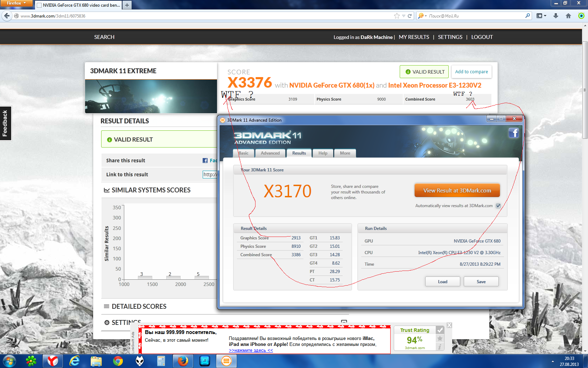Choose search engine from Mail.Ru dropdown

pyautogui.click(x=422, y=16)
